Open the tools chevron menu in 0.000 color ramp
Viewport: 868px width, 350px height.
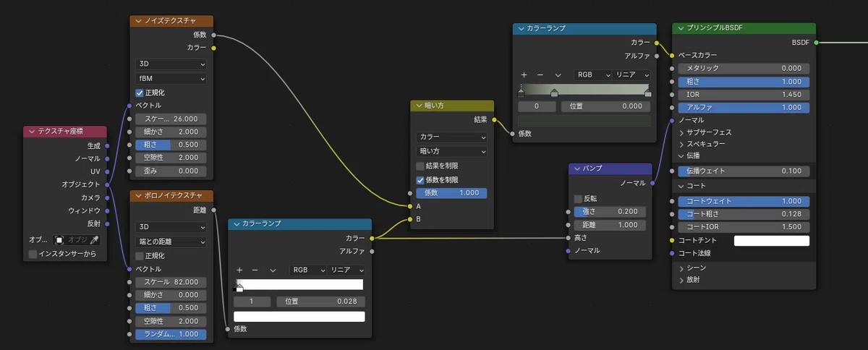coord(558,74)
